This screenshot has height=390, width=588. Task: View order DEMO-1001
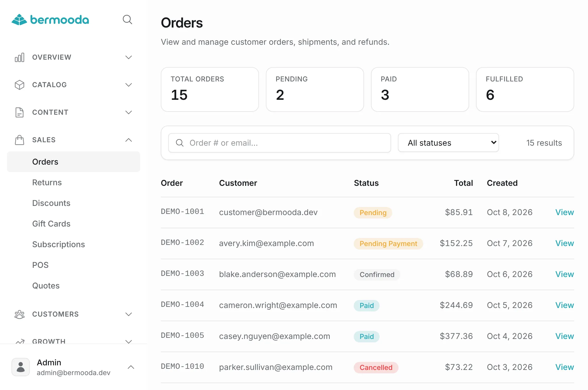pyautogui.click(x=564, y=212)
